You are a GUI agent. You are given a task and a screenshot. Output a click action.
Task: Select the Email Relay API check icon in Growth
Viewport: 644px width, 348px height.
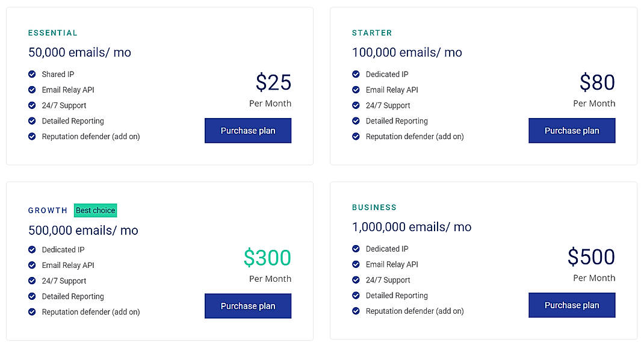coord(32,265)
